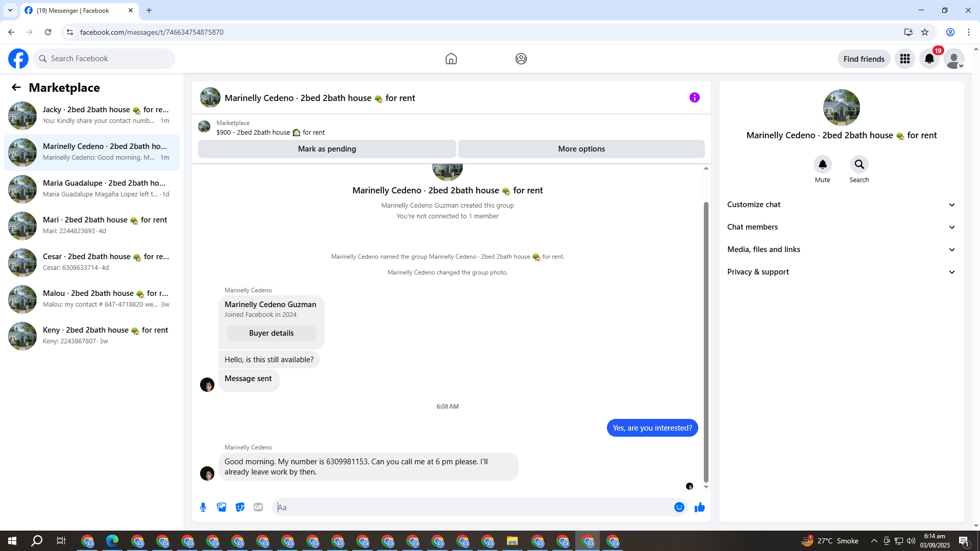
Task: Focus the Search Facebook field
Action: [104, 59]
